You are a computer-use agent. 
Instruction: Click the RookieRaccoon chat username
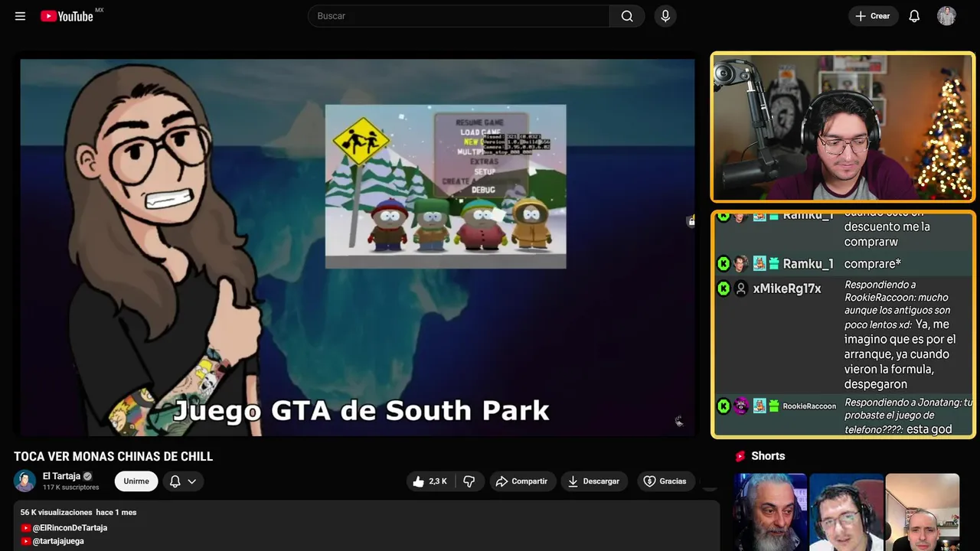tap(809, 406)
